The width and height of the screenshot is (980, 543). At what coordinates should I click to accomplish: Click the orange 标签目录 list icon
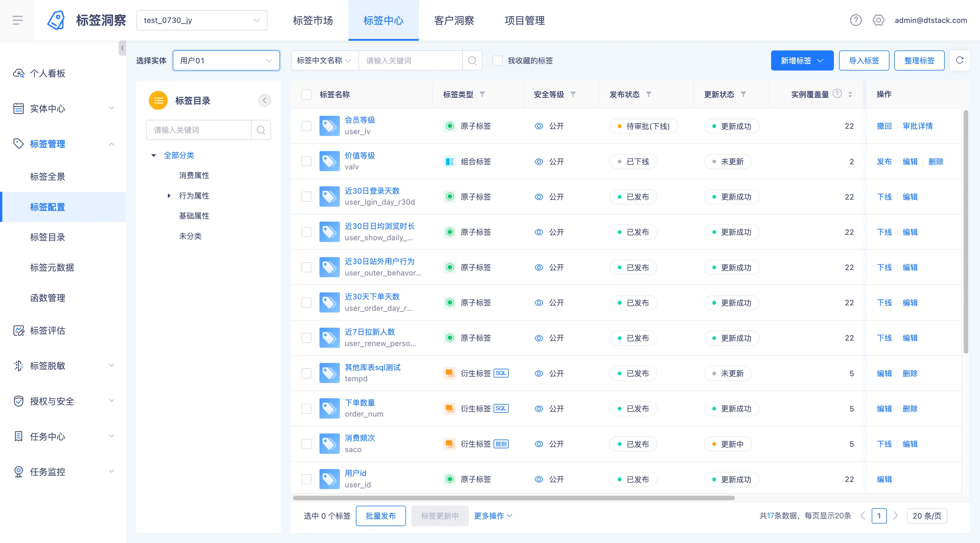coord(158,100)
